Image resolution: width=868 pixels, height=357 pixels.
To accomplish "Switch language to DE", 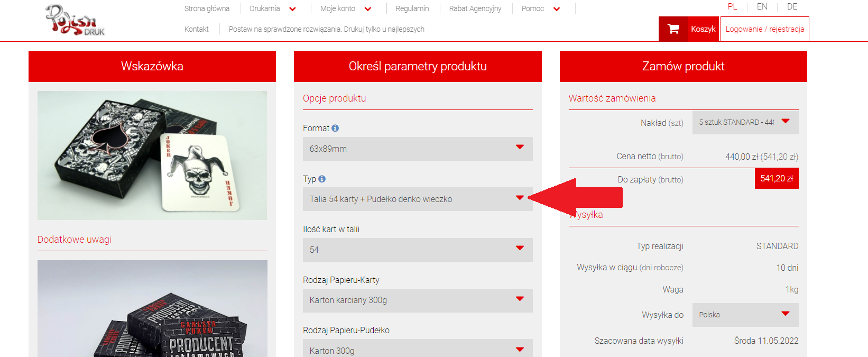I will [x=792, y=7].
